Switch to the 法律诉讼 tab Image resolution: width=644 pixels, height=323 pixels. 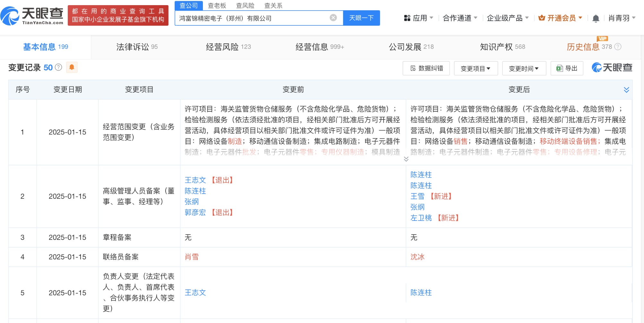[137, 47]
